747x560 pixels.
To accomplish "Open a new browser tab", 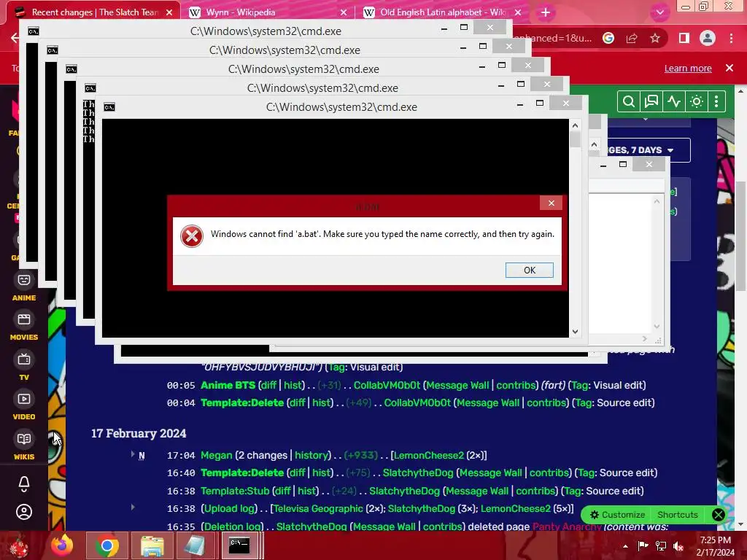I will coord(546,12).
